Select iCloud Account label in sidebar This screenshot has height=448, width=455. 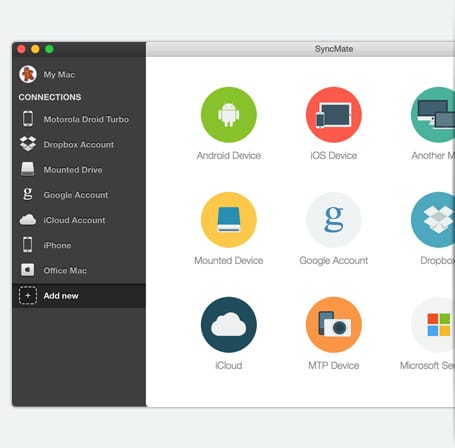click(74, 220)
